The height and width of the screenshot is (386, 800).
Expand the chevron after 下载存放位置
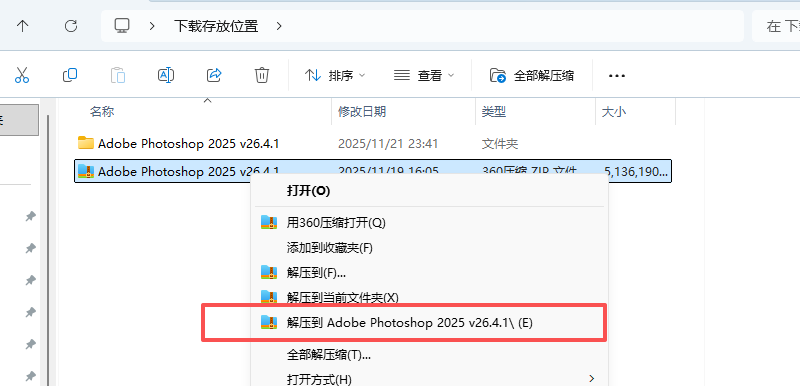coord(279,26)
